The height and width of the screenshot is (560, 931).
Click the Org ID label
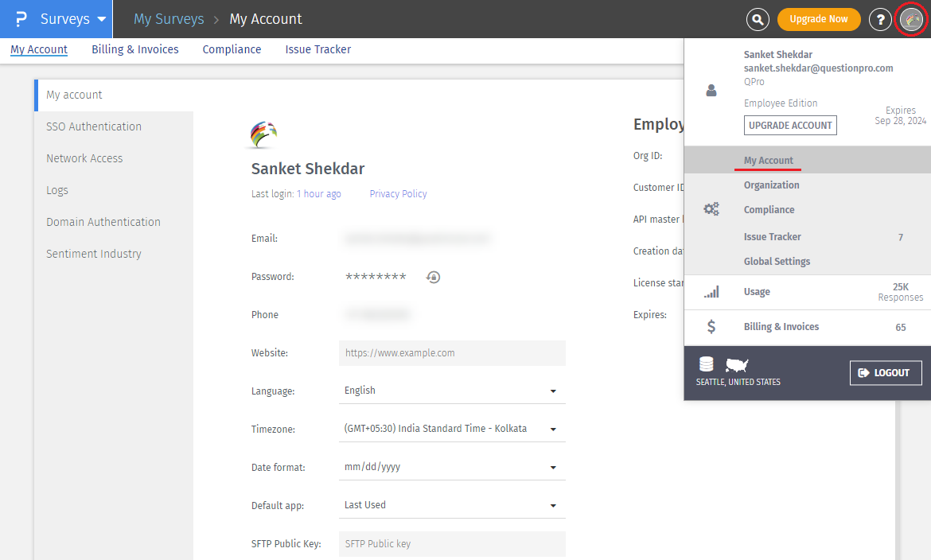(x=648, y=156)
